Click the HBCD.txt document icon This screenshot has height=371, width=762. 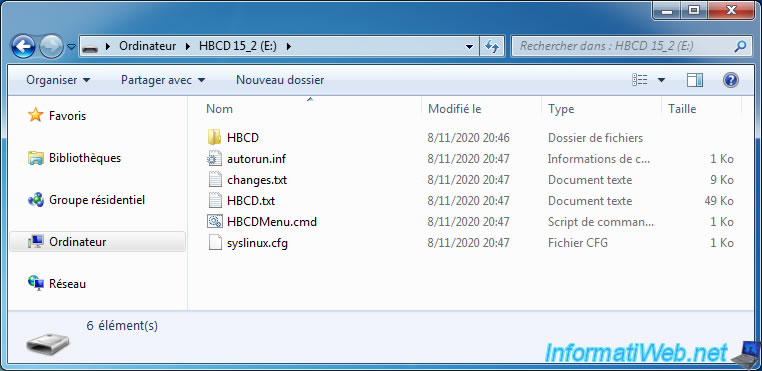coord(214,200)
